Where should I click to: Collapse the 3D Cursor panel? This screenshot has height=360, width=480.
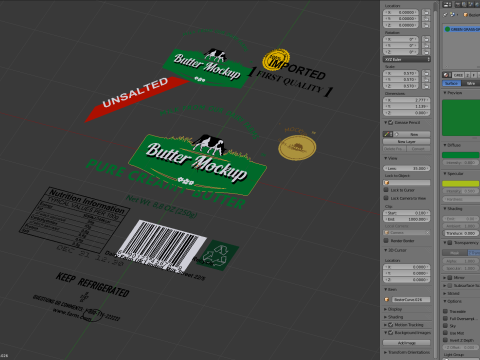(386, 250)
